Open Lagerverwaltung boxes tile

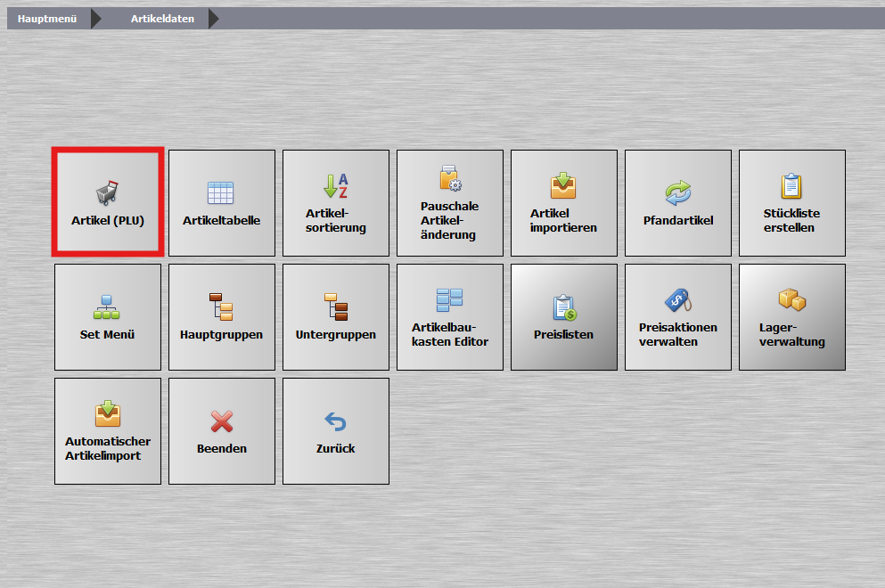coord(791,317)
